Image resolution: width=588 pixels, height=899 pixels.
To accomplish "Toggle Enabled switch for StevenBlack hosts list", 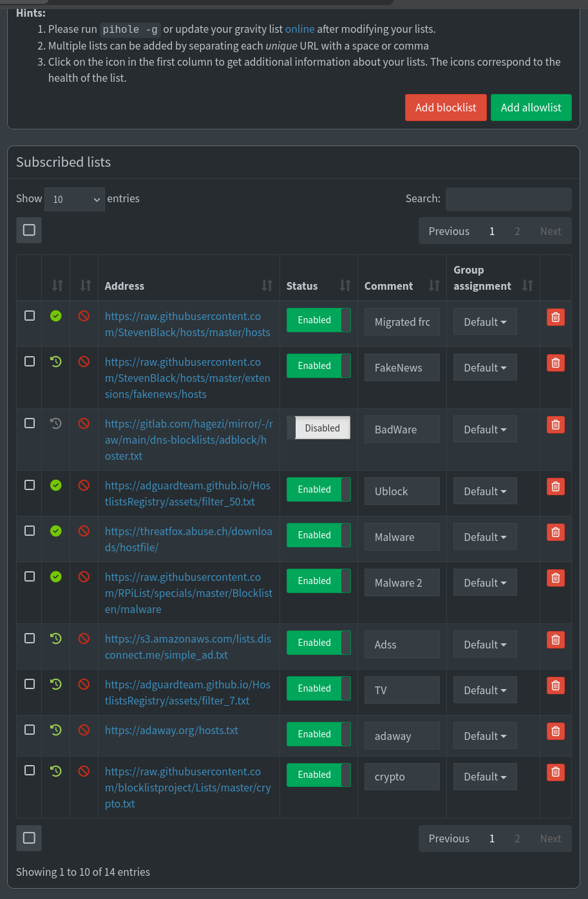I will tap(319, 320).
